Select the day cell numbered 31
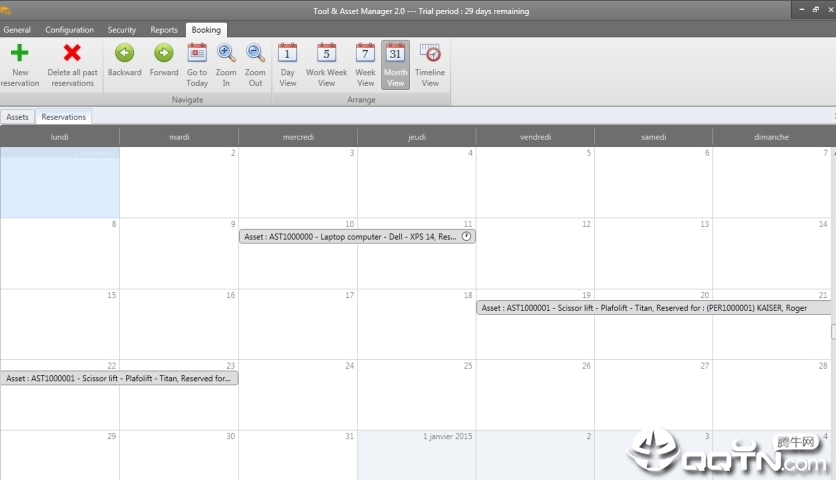Viewport: 836px width, 480px height. point(298,455)
